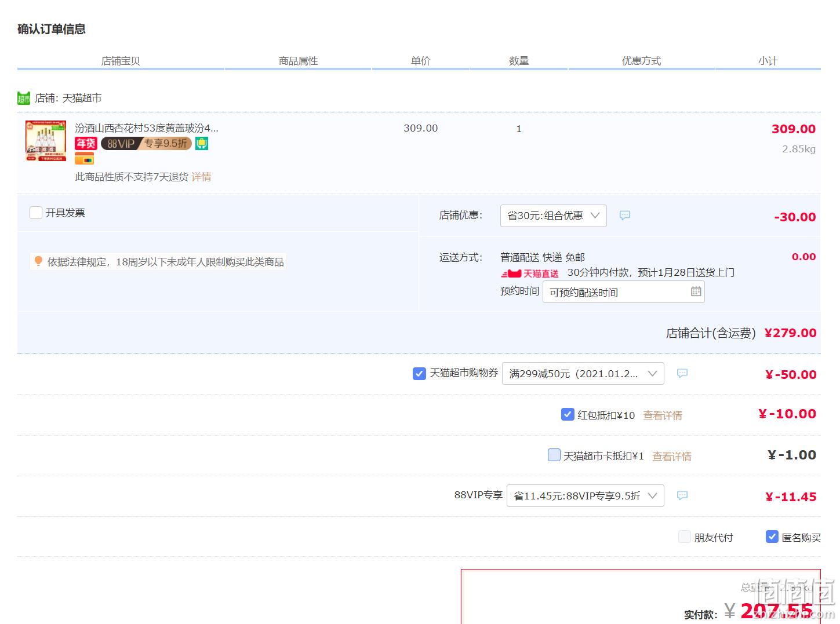Click the 普通配送 快递 免邮 shipping text
840x624 pixels.
pos(543,257)
